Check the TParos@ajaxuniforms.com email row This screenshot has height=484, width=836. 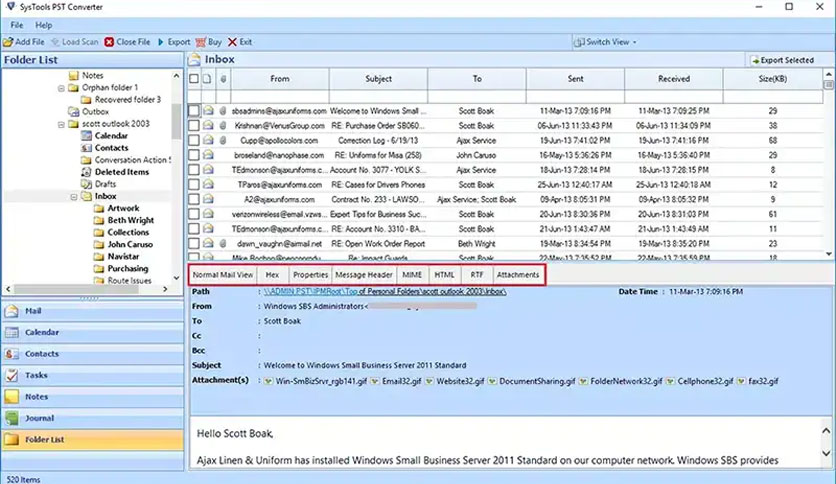[x=194, y=184]
